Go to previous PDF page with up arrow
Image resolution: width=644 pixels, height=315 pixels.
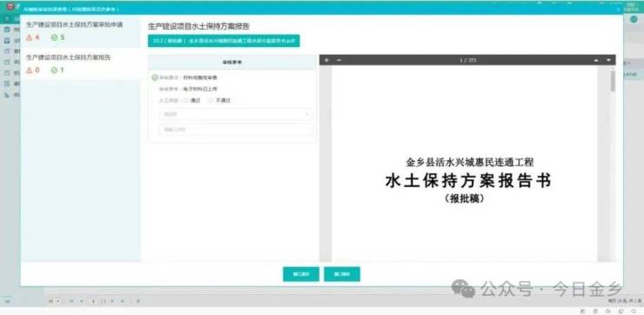[x=596, y=60]
